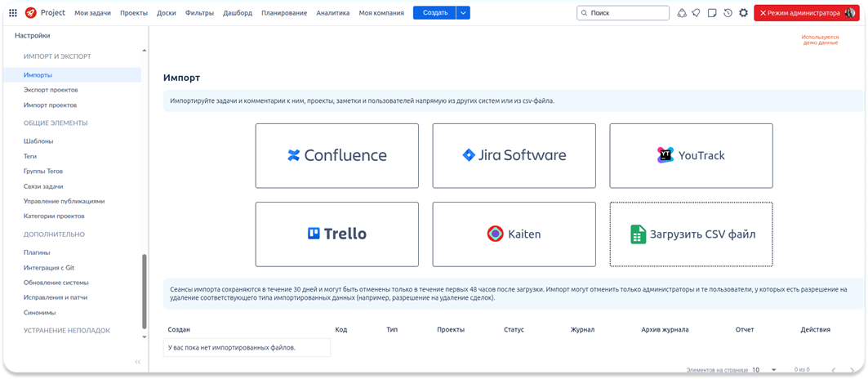Open the Создать dropdown arrow
Image resolution: width=868 pixels, height=379 pixels.
(463, 13)
